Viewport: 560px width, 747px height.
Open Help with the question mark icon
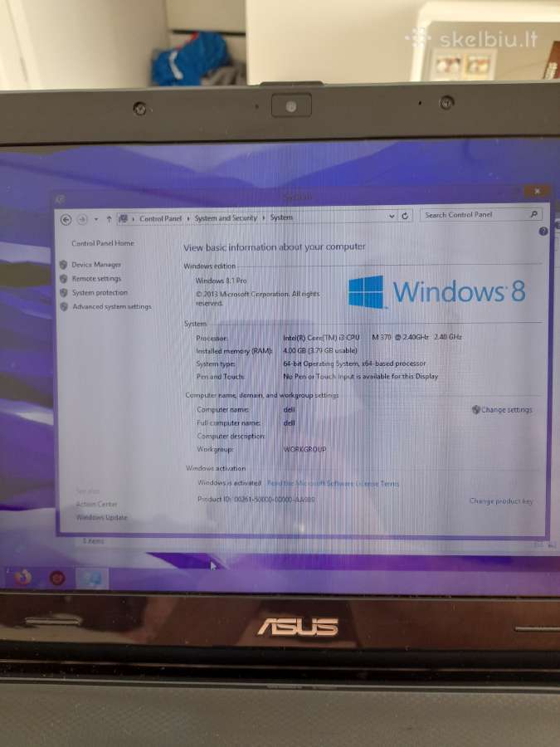(x=543, y=232)
